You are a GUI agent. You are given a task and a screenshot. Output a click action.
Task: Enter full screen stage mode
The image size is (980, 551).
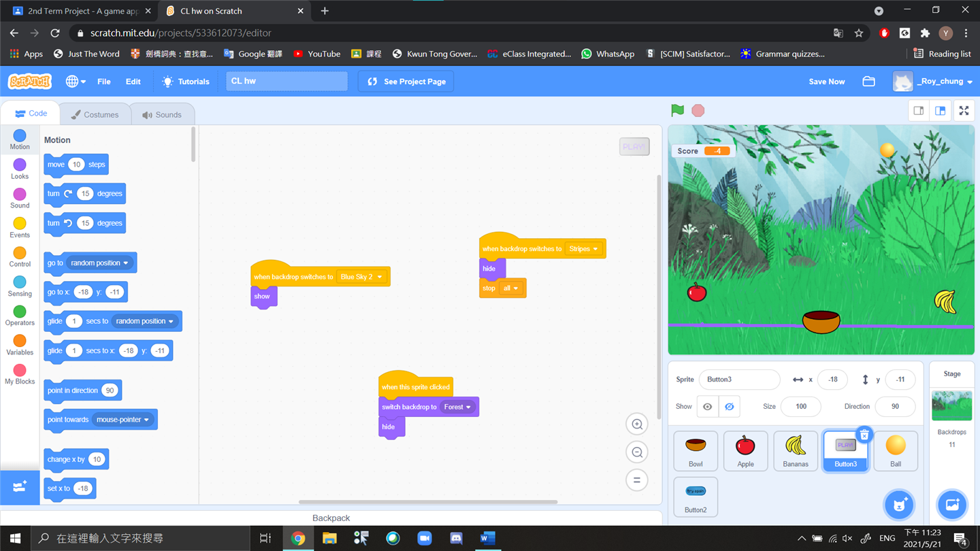point(964,111)
